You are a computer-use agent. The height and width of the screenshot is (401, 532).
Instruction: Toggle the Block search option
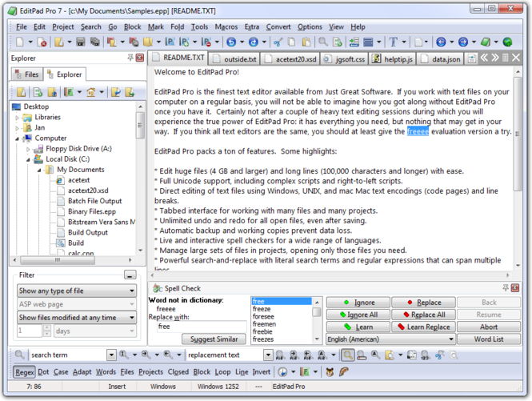point(202,372)
